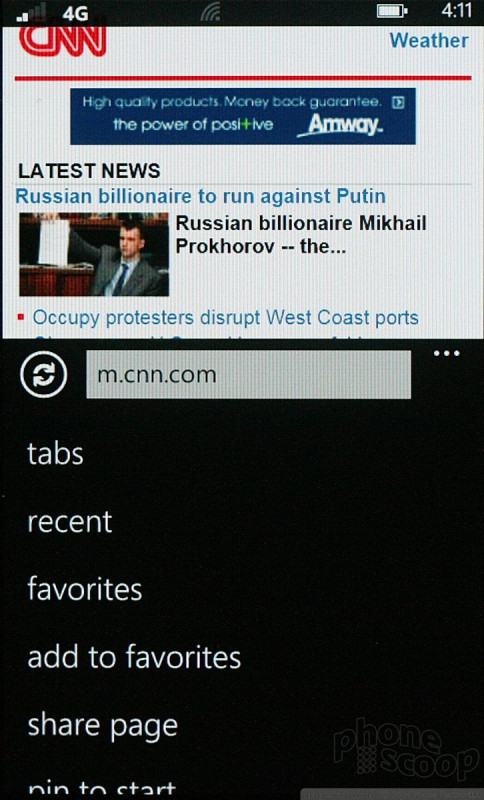Open the three-dots more menu

click(x=447, y=353)
